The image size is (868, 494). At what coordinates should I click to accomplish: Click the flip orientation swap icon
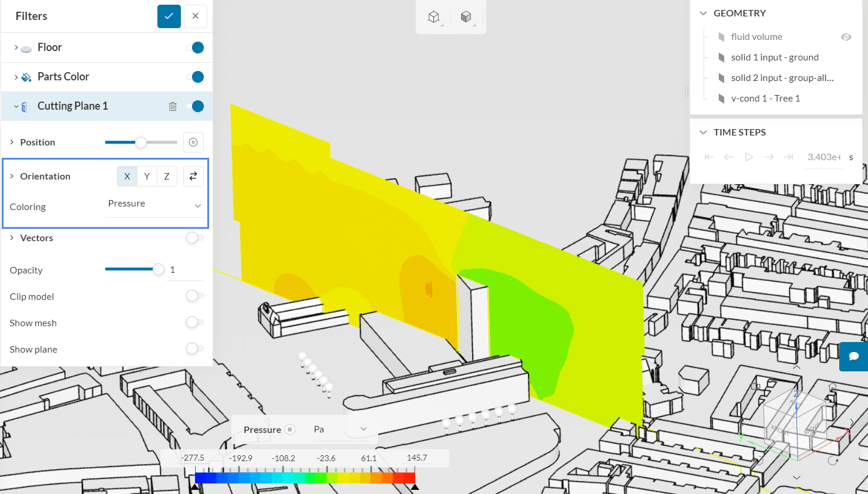[193, 176]
